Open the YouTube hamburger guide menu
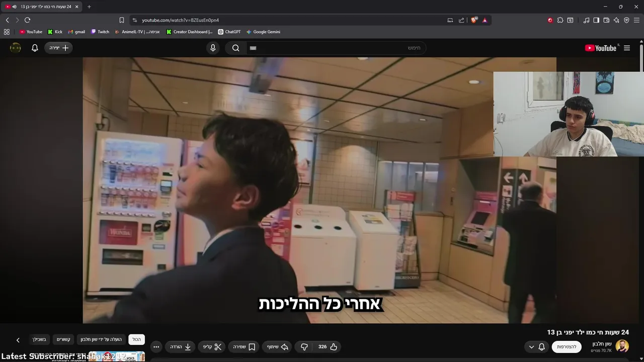Viewport: 644px width, 362px height. [x=627, y=48]
